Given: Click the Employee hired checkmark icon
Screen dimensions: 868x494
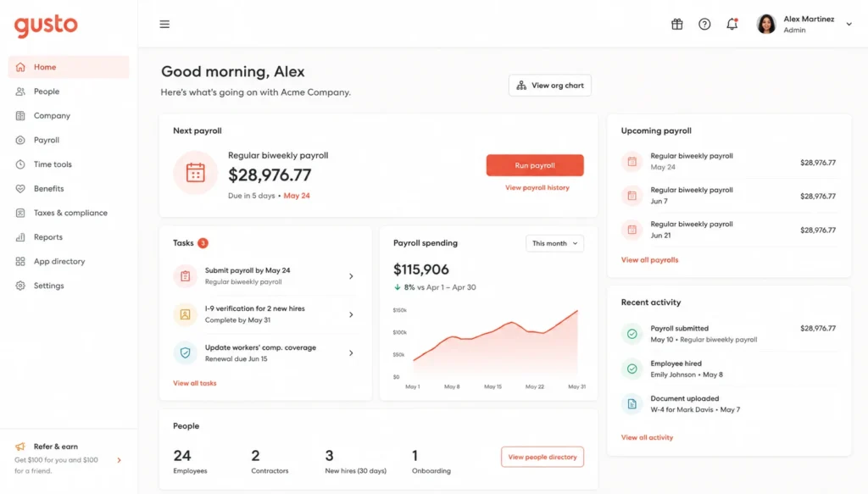Looking at the screenshot, I should (x=632, y=369).
